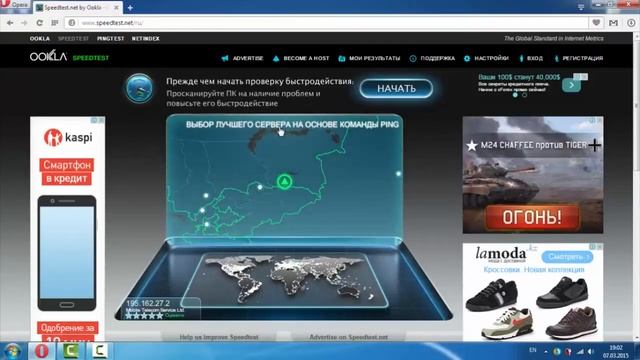Open the PINGTEST top navigation link
Viewport: 640px width, 360px height.
(x=110, y=38)
